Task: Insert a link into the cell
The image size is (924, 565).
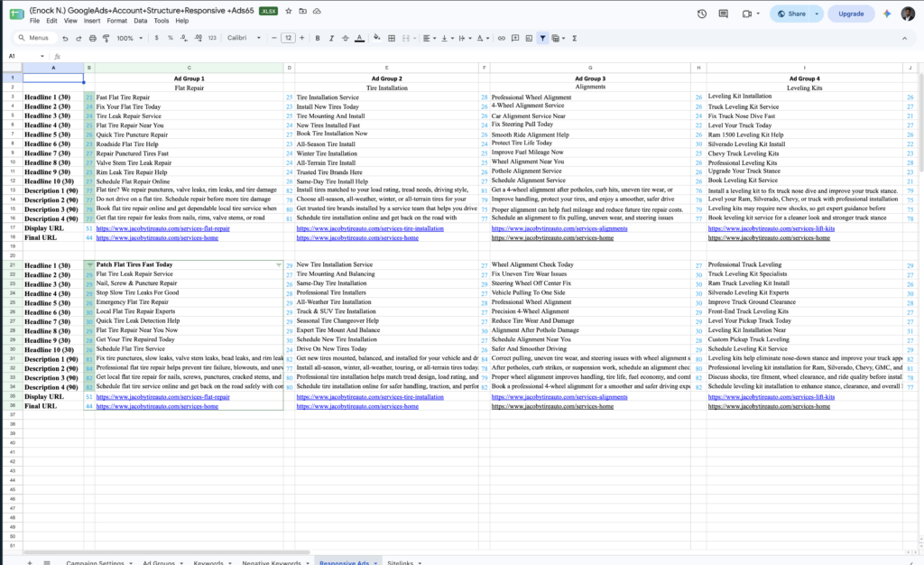Action: [502, 38]
